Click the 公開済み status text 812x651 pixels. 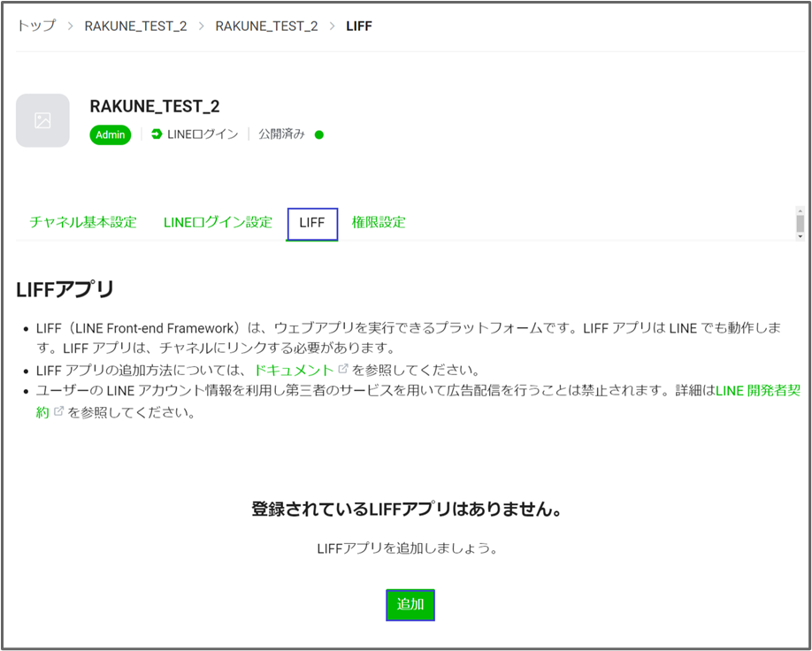[x=281, y=134]
